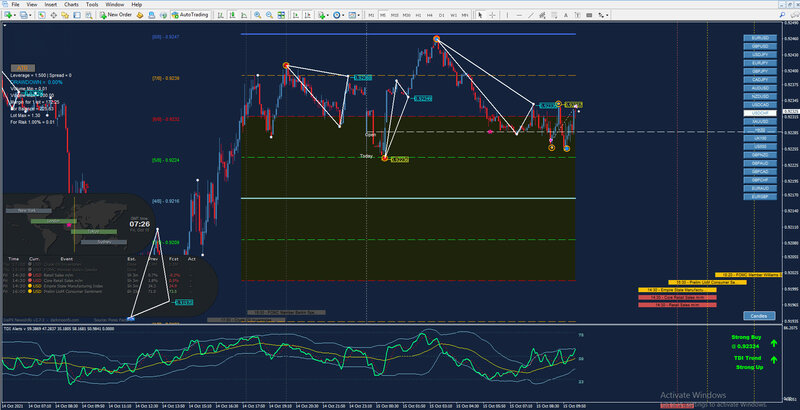Open the Navigator folder icon
The height and width of the screenshot is (410, 800).
pyautogui.click(x=65, y=15)
